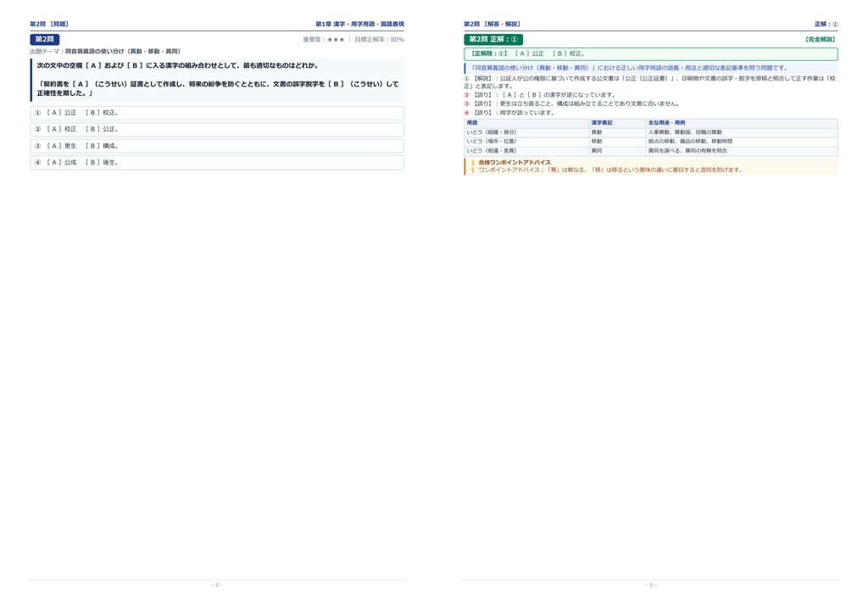Click the 拠点の移動、備品の移動 usage cell

click(742, 142)
